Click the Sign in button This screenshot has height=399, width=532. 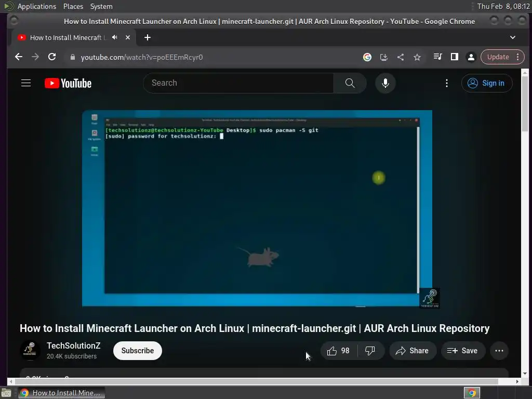tap(486, 83)
